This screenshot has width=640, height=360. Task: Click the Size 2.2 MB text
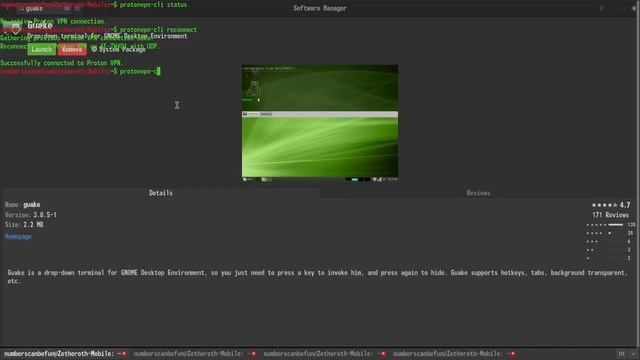tap(24, 225)
